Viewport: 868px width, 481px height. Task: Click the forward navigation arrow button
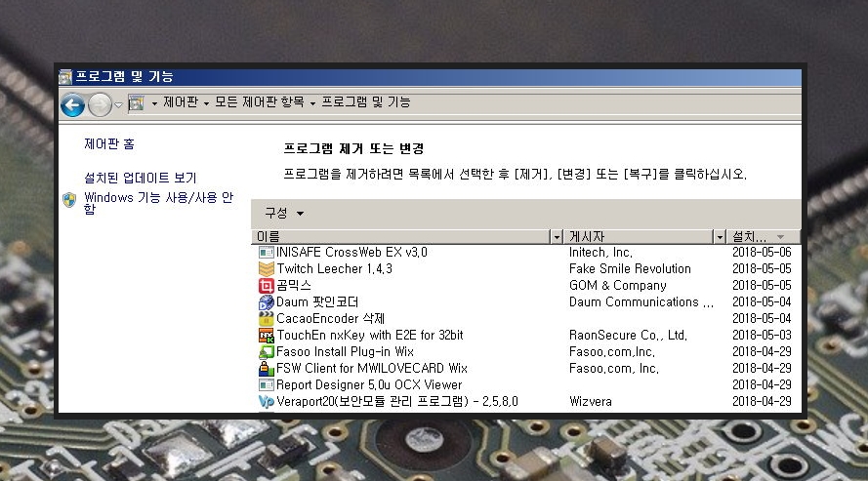coord(101,105)
